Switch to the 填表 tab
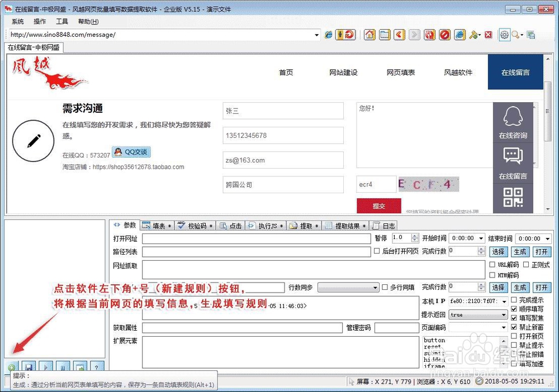Viewport: 559px width, 392px height. click(x=157, y=226)
